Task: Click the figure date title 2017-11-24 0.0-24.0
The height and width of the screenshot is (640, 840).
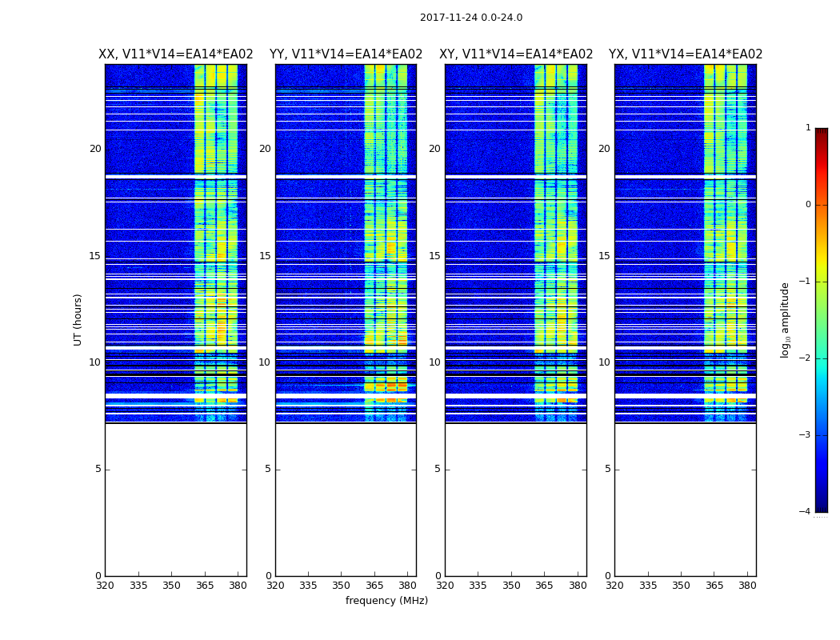Action: click(471, 18)
